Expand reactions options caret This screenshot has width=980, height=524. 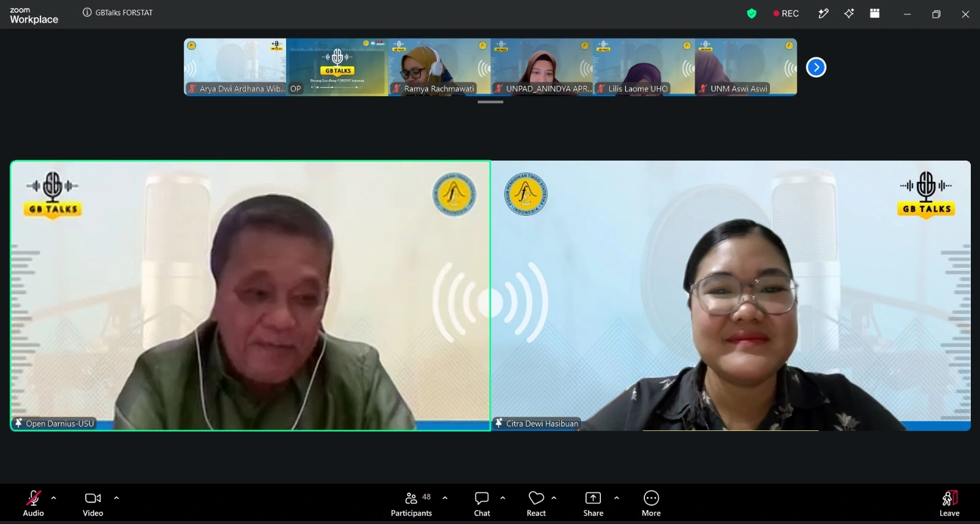coord(554,498)
